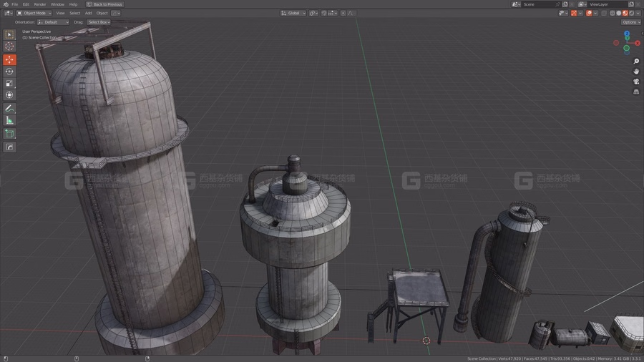This screenshot has width=644, height=362.
Task: Create a new scene with the copy icon
Action: tap(565, 4)
